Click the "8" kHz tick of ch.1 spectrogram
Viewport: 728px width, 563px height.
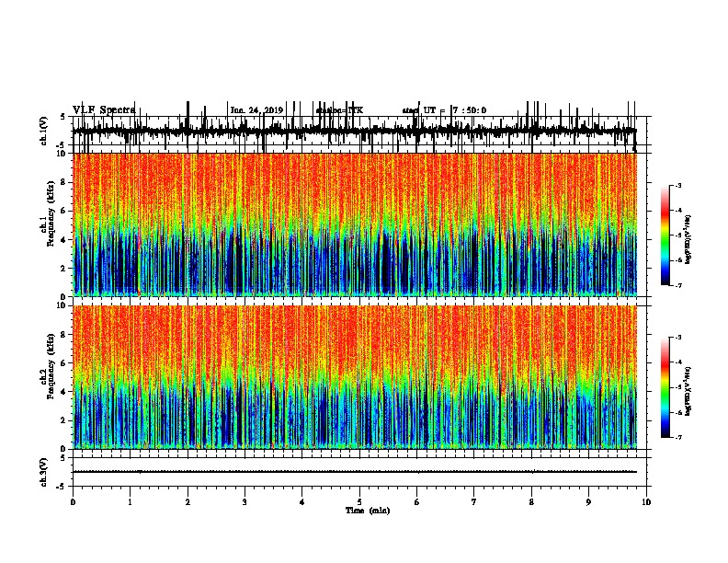click(63, 182)
